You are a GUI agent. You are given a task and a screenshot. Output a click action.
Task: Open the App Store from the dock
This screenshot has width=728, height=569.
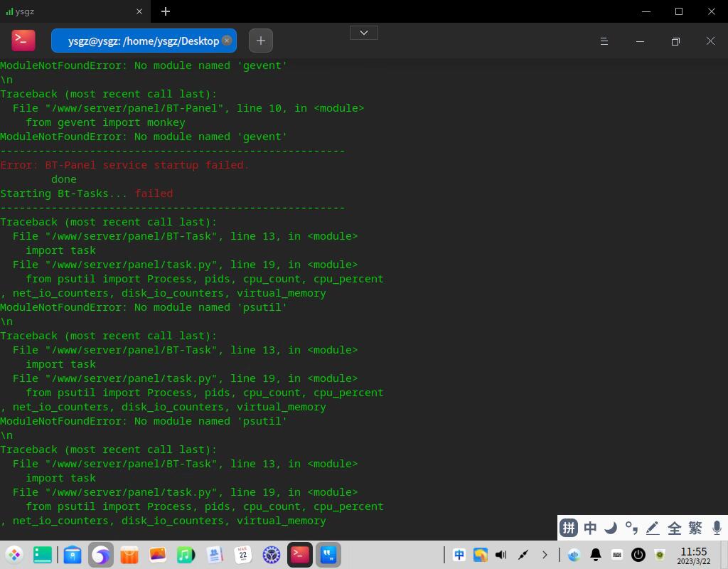click(x=129, y=555)
